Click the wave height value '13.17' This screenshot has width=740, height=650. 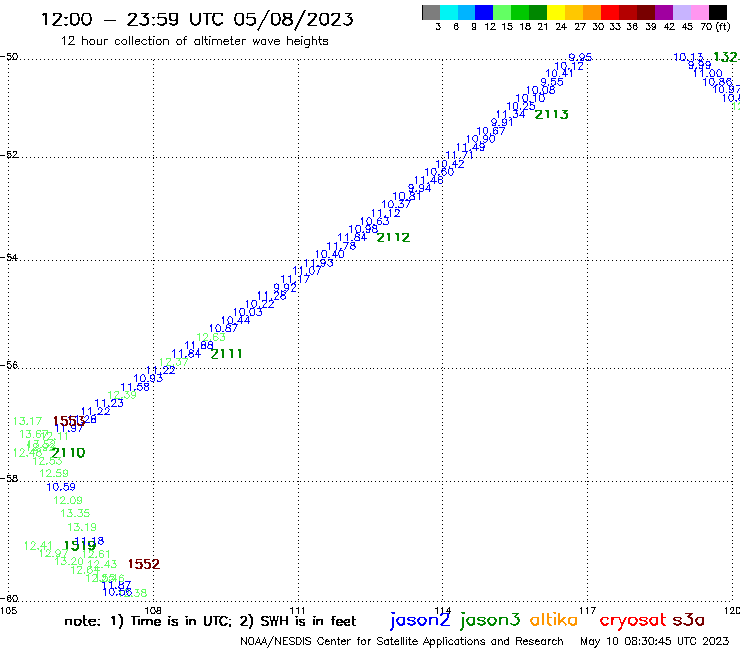(27, 421)
